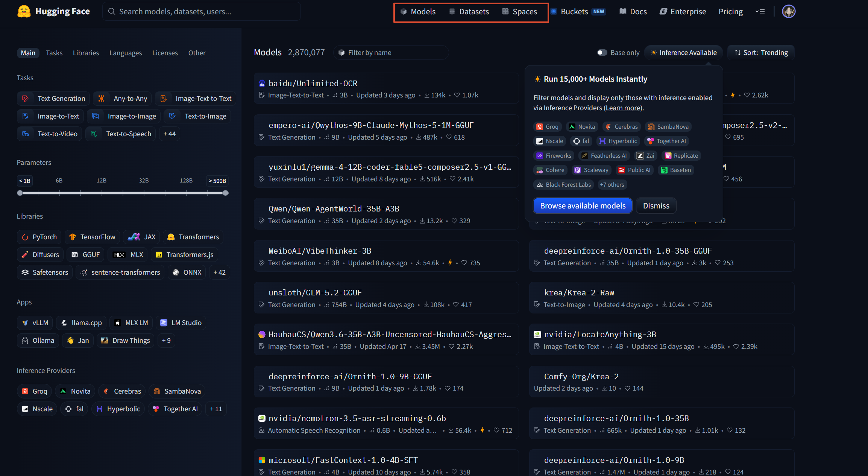Dismiss the inference popup
Screen dimensions: 868x476
click(656, 206)
